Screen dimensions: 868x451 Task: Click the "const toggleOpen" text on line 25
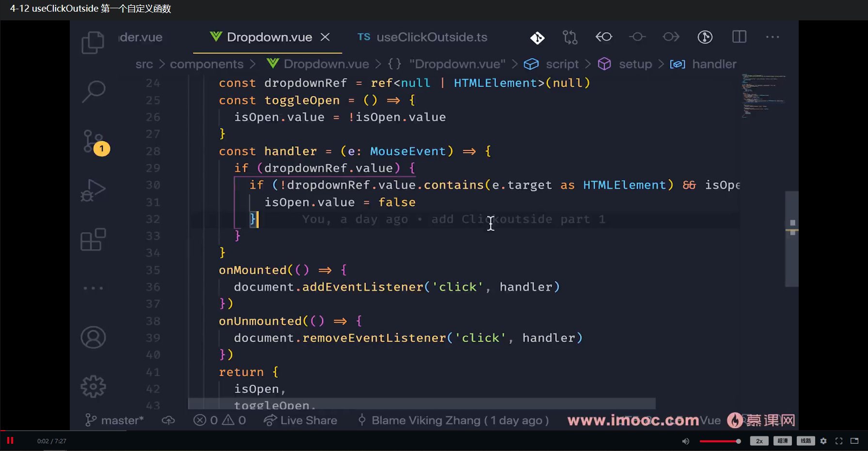[279, 100]
